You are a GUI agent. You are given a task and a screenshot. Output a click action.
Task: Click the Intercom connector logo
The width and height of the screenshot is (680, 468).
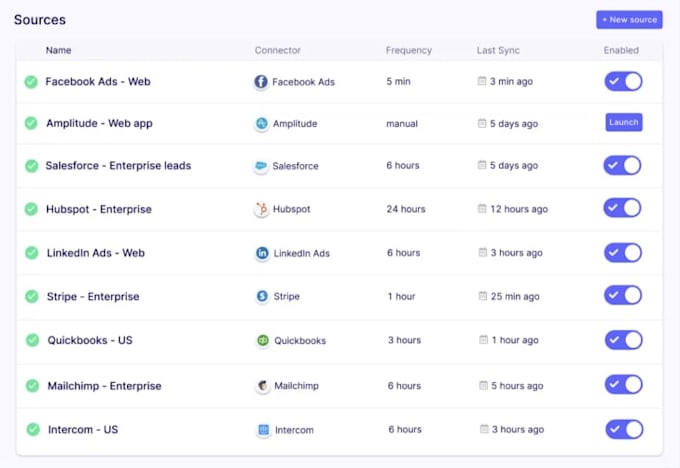(264, 430)
